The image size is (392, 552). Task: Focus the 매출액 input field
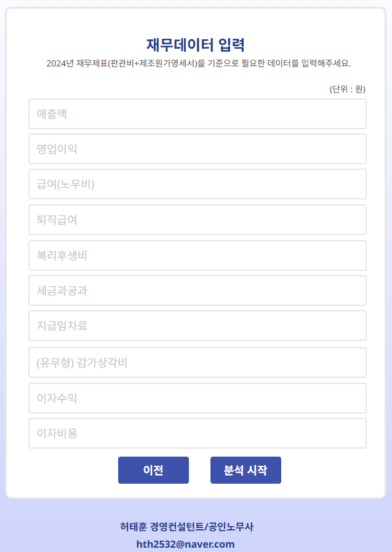coord(198,114)
